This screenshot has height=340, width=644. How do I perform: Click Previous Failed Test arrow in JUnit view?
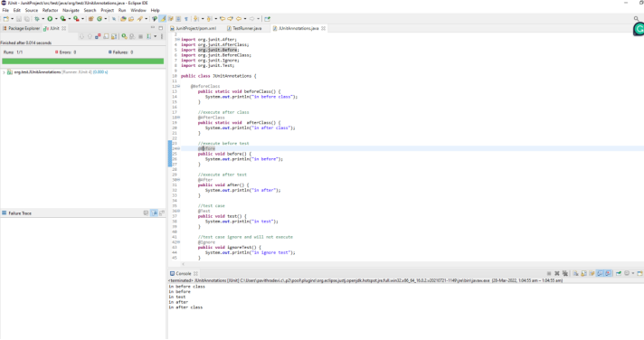point(90,36)
